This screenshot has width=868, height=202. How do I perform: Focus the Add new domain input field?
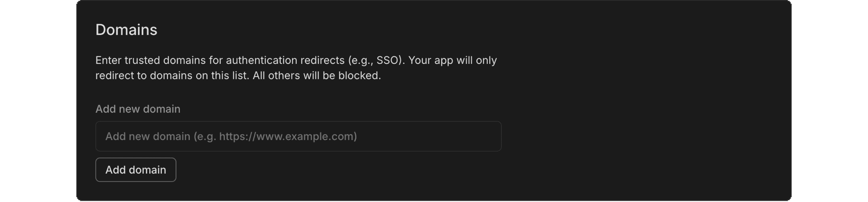click(298, 136)
